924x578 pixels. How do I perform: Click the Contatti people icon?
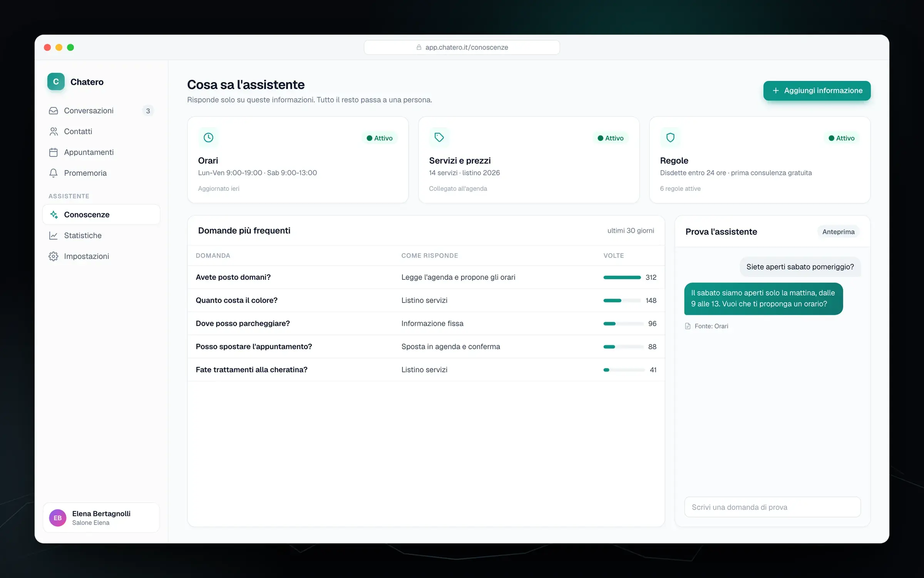pyautogui.click(x=54, y=131)
